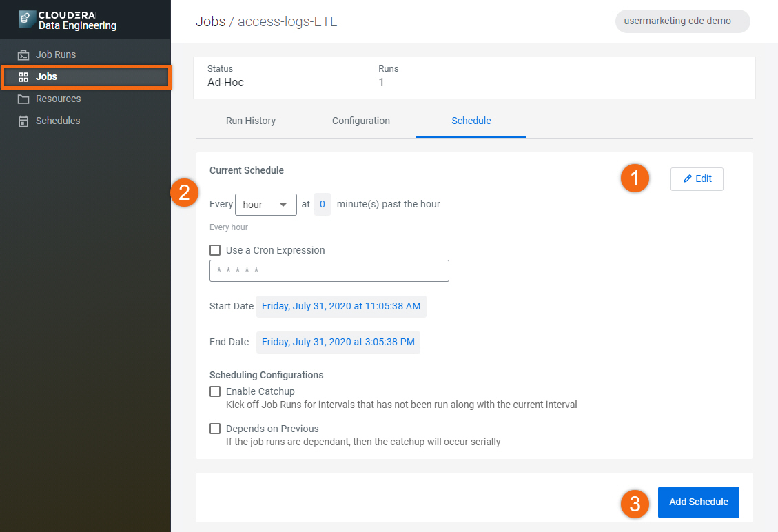The height and width of the screenshot is (532, 778).
Task: Click the Resources folder icon
Action: click(23, 99)
